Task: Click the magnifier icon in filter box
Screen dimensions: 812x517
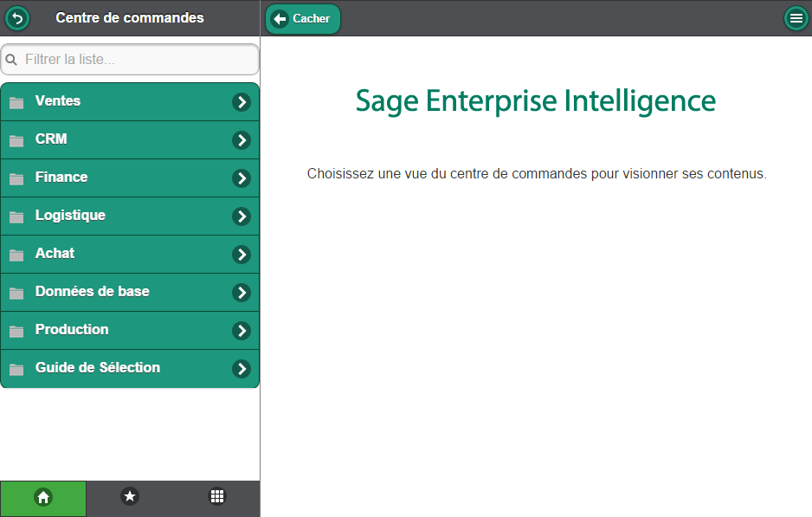Action: point(12,61)
